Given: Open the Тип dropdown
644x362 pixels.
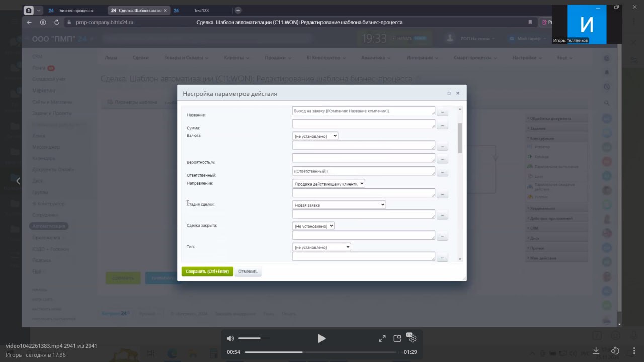Looking at the screenshot, I should tap(321, 247).
